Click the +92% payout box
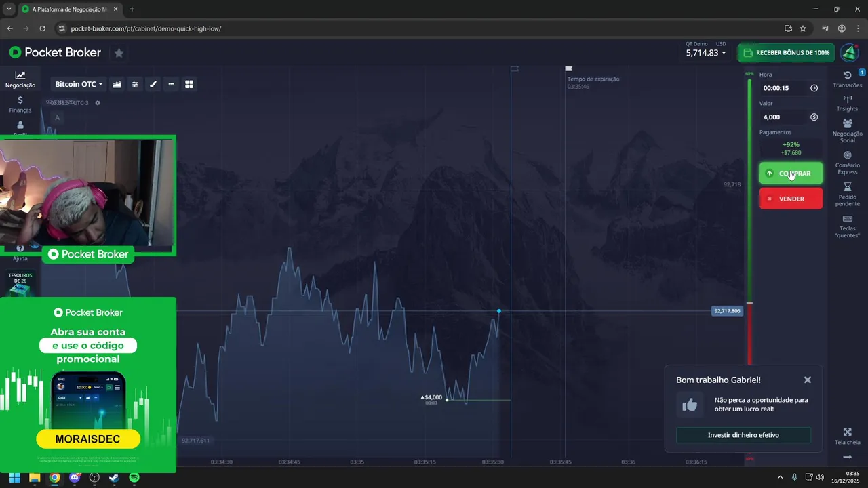 click(x=791, y=148)
